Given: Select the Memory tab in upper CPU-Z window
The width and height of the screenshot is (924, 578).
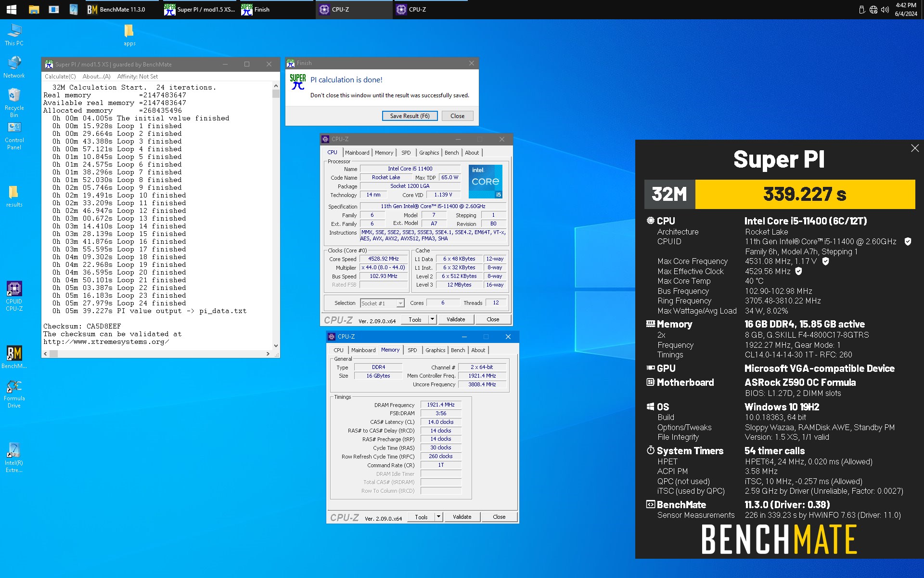Looking at the screenshot, I should click(384, 153).
